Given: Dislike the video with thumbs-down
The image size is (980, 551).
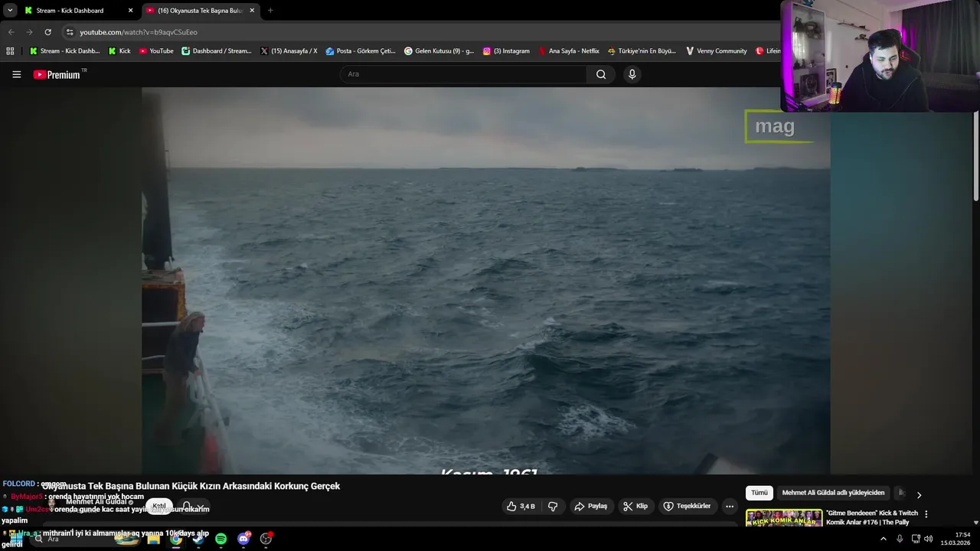Looking at the screenshot, I should pyautogui.click(x=553, y=506).
